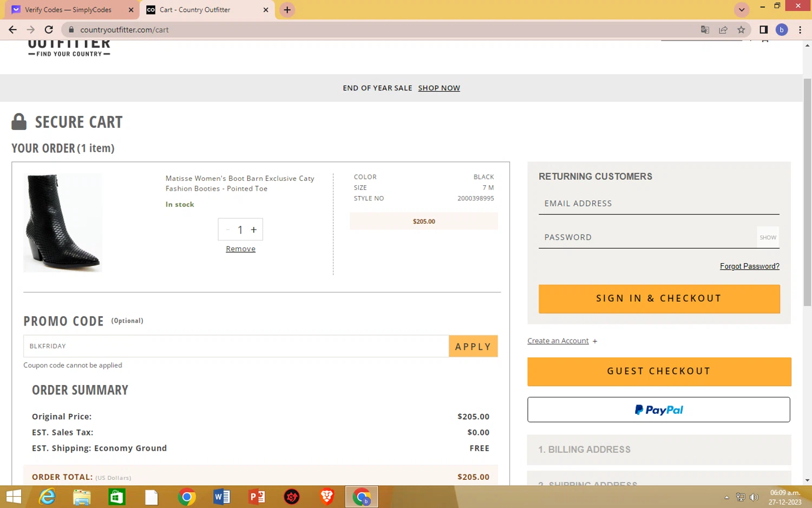Viewport: 812px width, 508px height.
Task: Expand the tab search chevron
Action: 741,10
